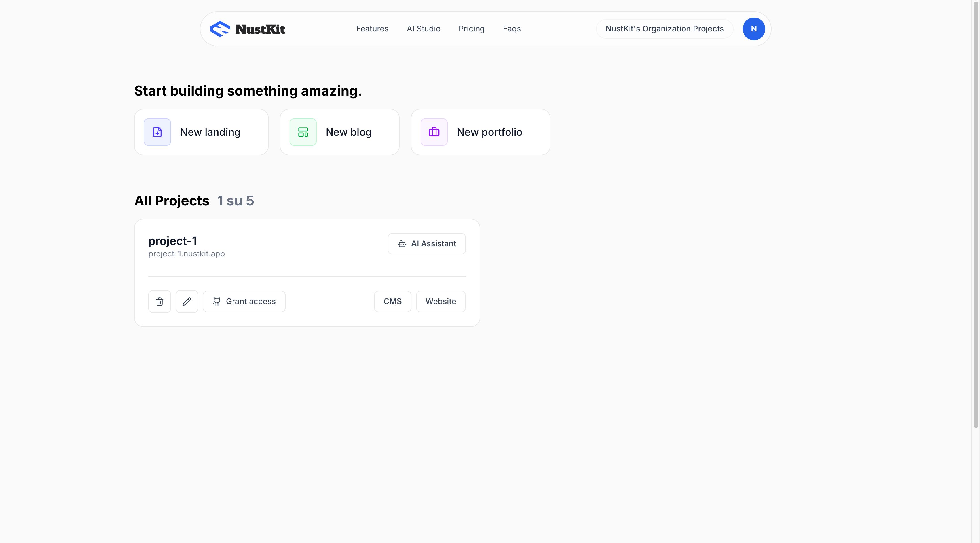Click the AI Assistant robot icon
The width and height of the screenshot is (980, 543).
[402, 244]
